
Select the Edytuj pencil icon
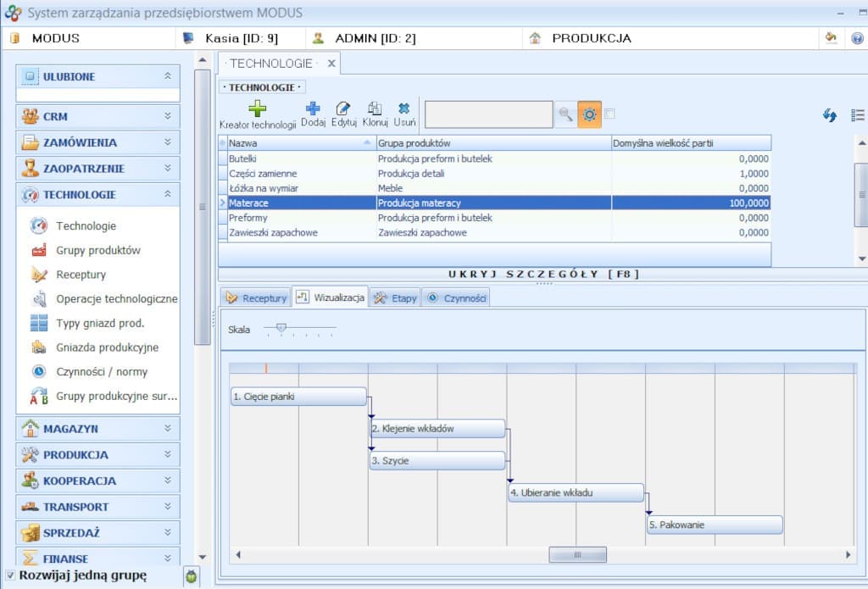point(342,110)
